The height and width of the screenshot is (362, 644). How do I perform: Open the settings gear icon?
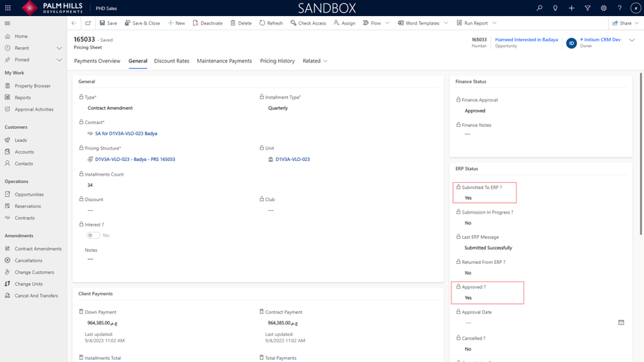(603, 8)
